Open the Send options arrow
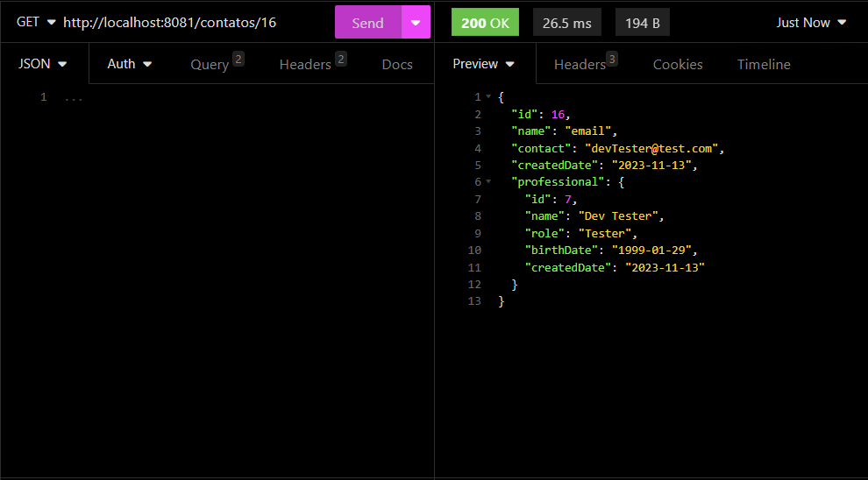 click(x=416, y=23)
